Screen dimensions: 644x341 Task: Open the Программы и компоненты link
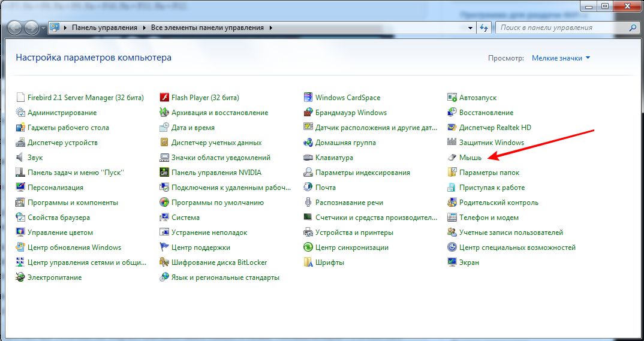tap(73, 203)
